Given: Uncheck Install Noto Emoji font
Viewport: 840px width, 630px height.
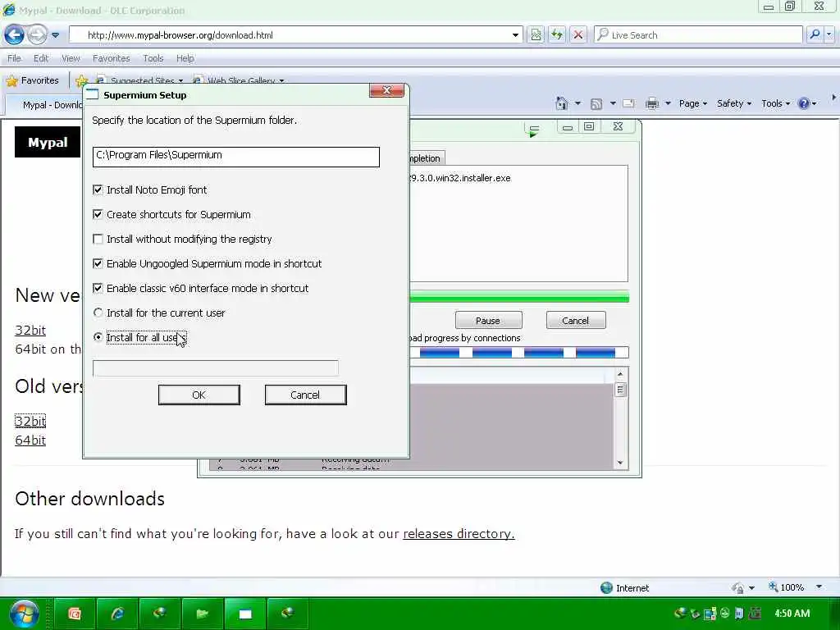Looking at the screenshot, I should (x=98, y=189).
